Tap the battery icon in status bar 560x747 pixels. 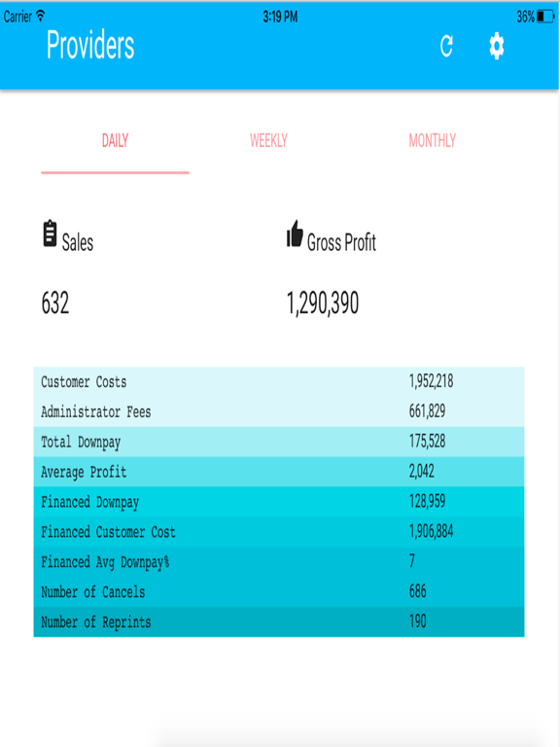pos(545,17)
